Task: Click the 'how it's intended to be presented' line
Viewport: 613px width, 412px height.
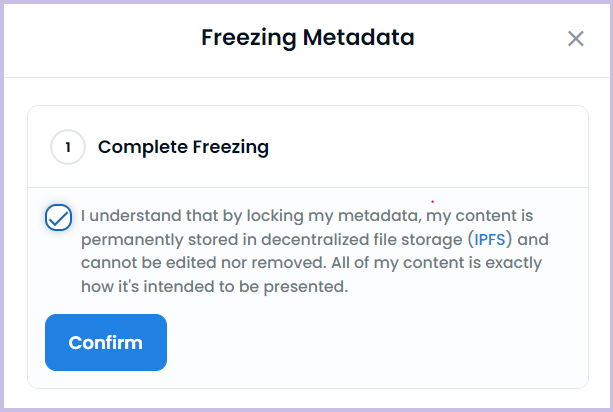Action: click(x=214, y=287)
